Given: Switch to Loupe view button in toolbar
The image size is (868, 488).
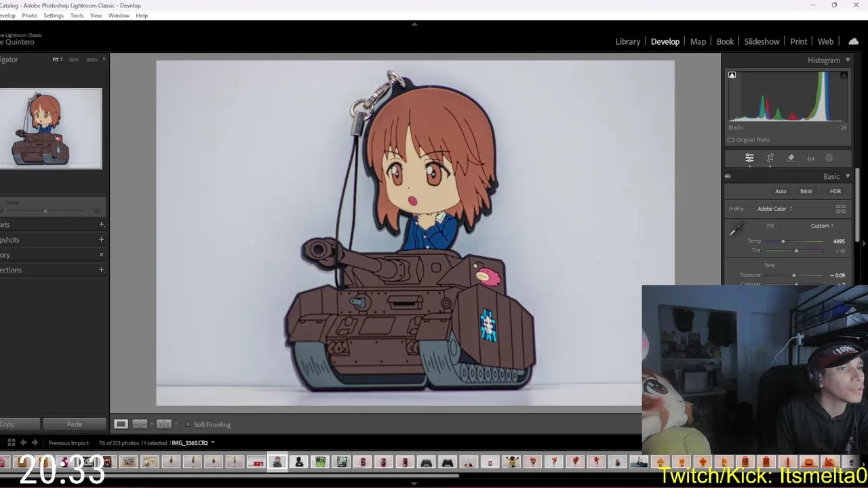Looking at the screenshot, I should 121,424.
